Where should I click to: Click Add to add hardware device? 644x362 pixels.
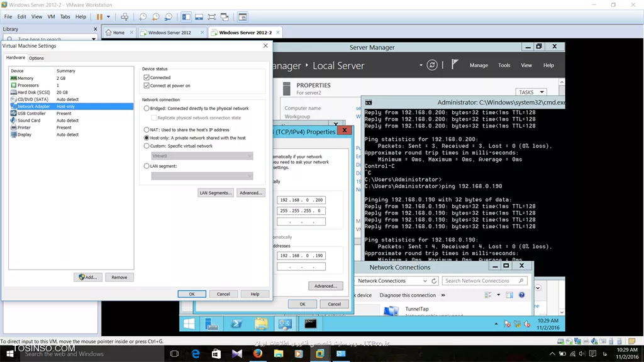[x=88, y=277]
